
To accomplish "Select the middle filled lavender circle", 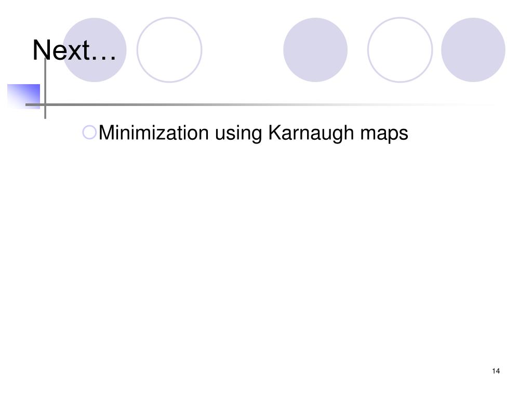I will (x=315, y=50).
